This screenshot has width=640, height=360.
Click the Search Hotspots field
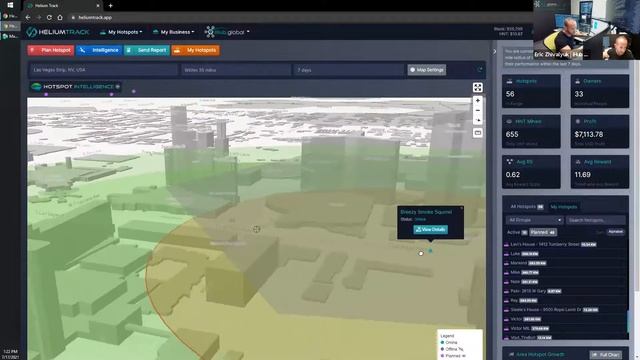(x=595, y=220)
